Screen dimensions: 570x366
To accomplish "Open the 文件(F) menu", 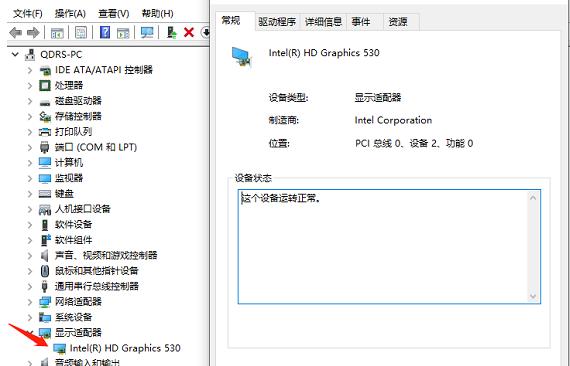I will 28,14.
